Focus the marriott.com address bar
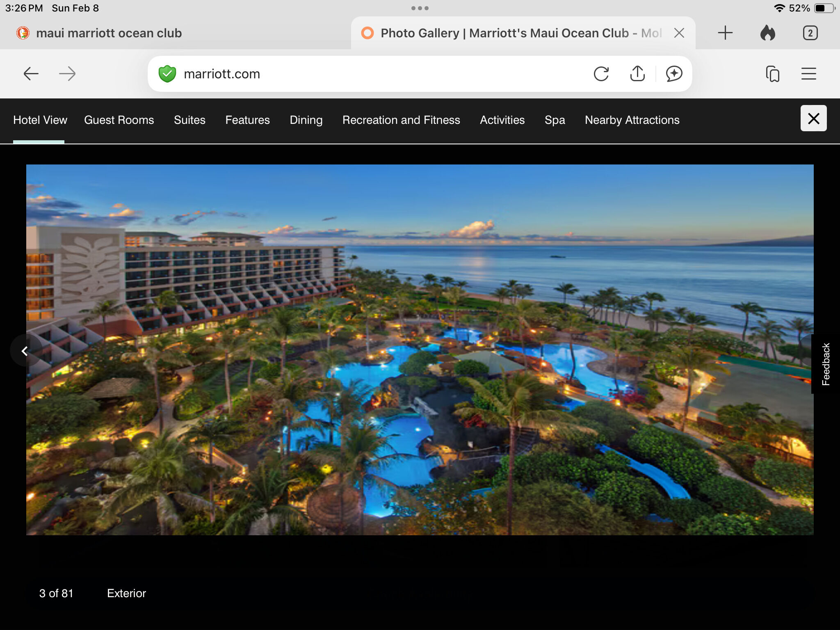This screenshot has height=630, width=840. (369, 74)
